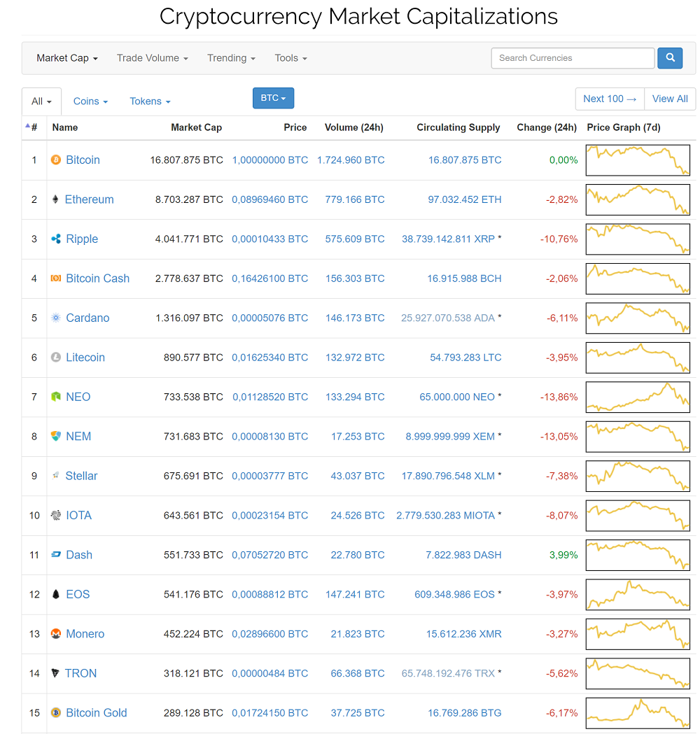
Task: Click NEM price 0,00008130 BTC
Action: (269, 437)
